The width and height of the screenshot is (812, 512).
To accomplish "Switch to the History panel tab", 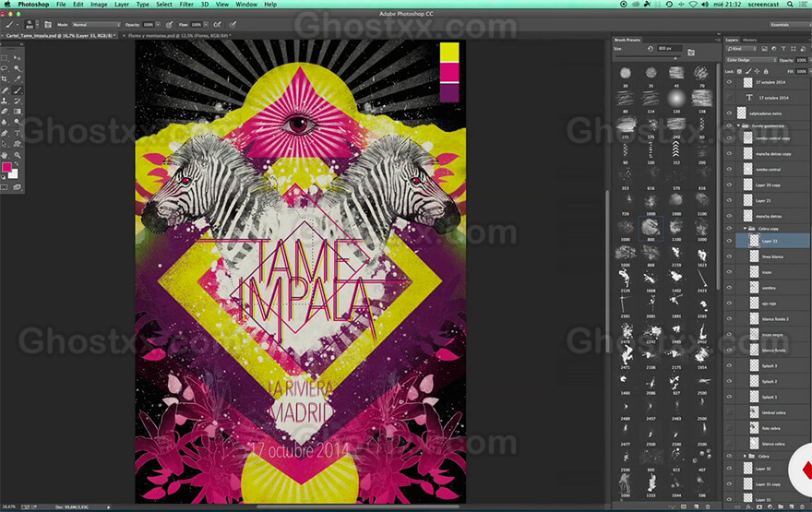I will click(x=749, y=40).
